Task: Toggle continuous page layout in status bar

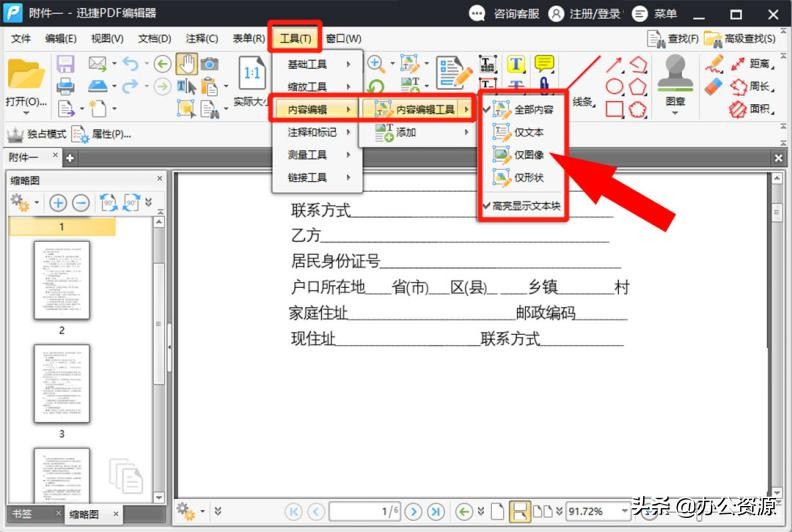Action: [520, 512]
